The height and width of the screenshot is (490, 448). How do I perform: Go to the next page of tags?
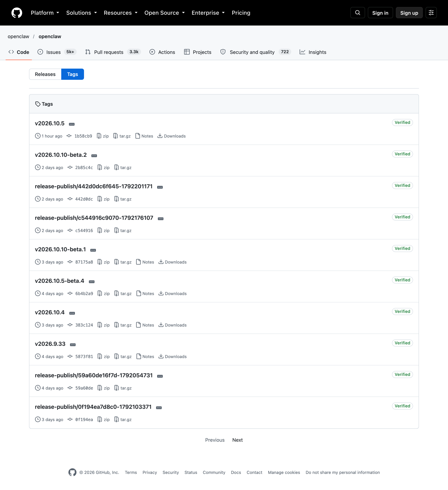237,440
